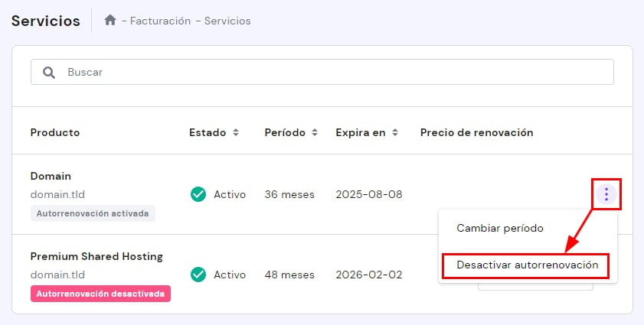Viewport: 644px width, 325px height.
Task: Click the Buscar search field
Action: click(322, 72)
